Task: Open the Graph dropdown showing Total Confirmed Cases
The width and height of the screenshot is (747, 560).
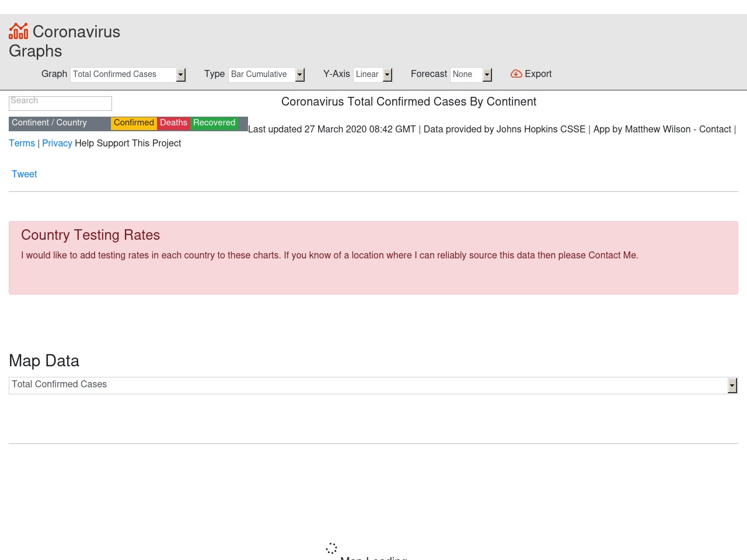Action: (128, 75)
